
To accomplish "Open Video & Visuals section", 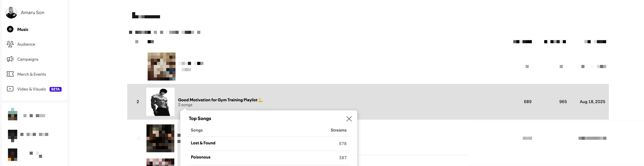I will 31,89.
